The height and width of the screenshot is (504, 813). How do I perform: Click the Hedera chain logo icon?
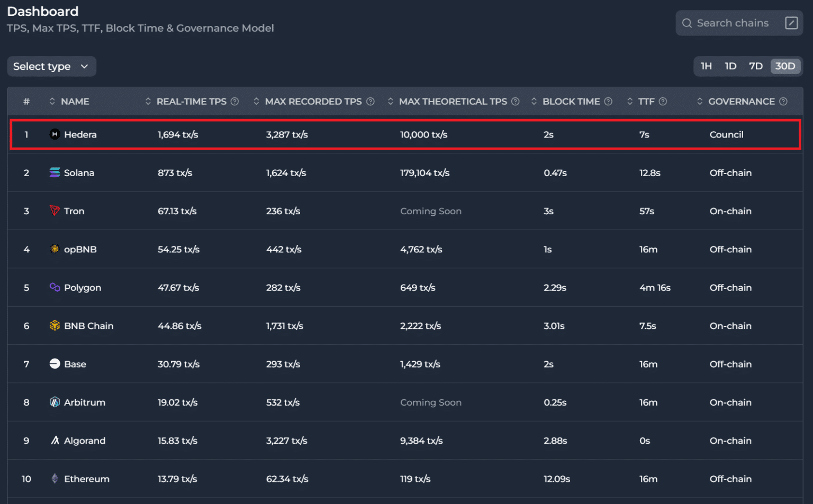pyautogui.click(x=55, y=134)
